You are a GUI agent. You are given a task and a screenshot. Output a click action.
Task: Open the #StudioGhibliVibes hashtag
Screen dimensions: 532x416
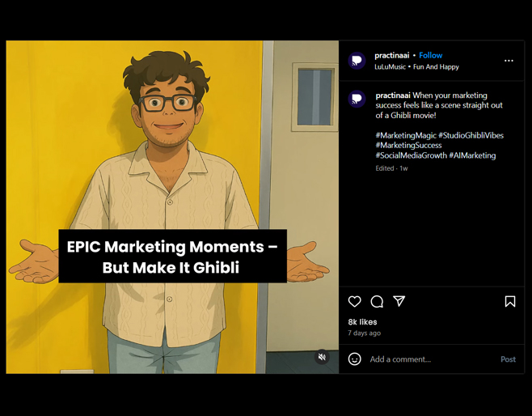pos(471,135)
